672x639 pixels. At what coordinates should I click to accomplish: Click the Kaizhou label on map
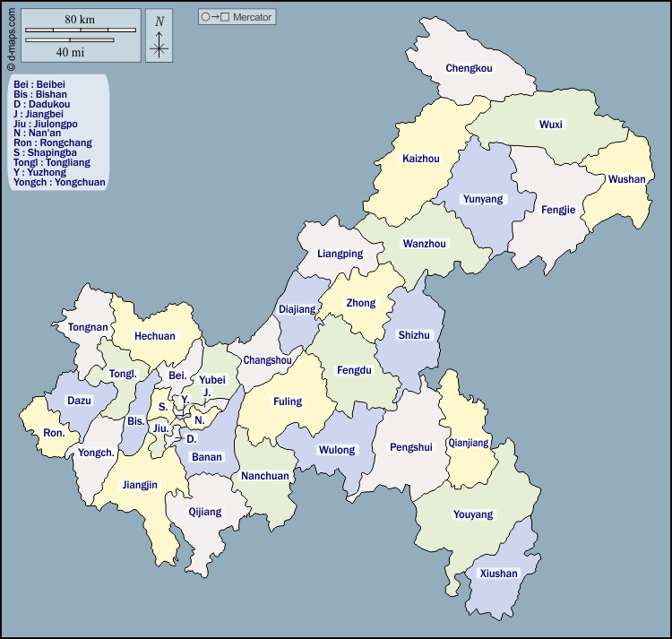[x=421, y=159]
